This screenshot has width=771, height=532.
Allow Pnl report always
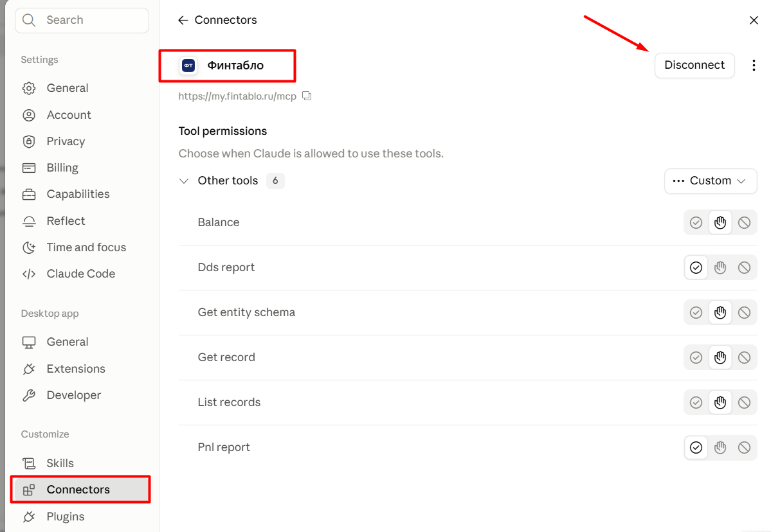[696, 447]
